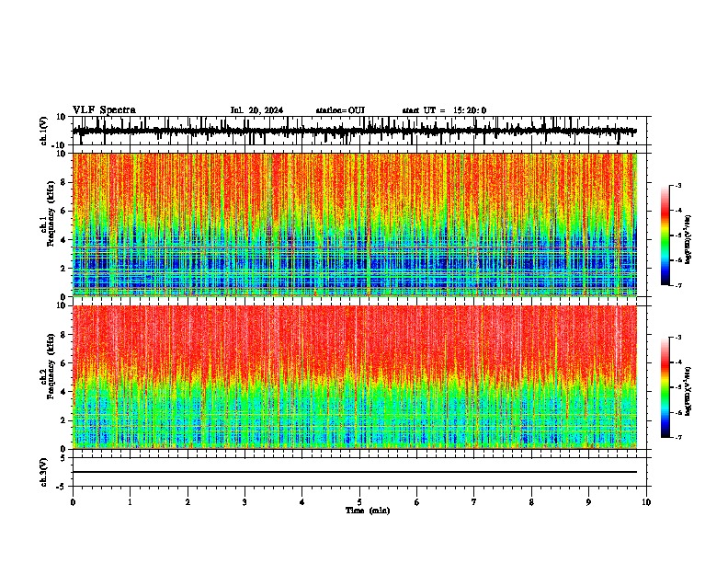Click time axis tick label "9"

point(588,502)
